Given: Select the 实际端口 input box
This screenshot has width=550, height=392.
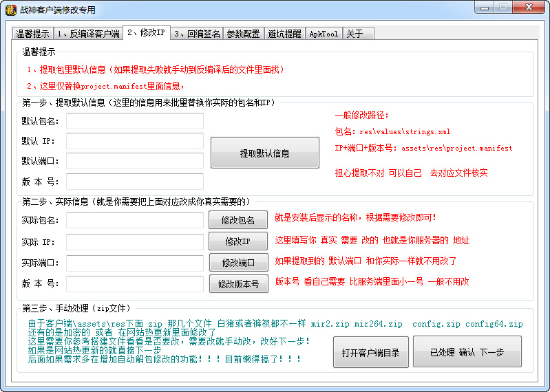Looking at the screenshot, I should [x=135, y=263].
